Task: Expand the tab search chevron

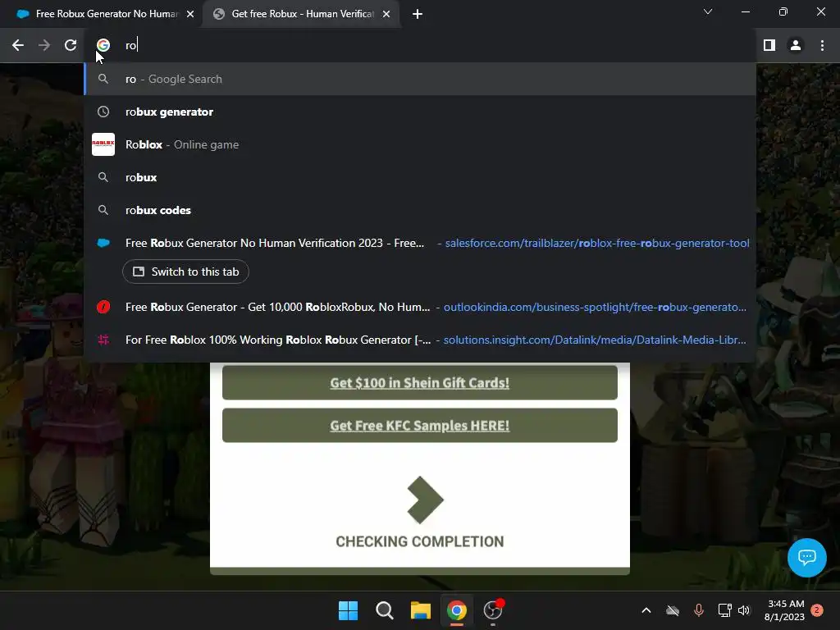Action: [708, 11]
